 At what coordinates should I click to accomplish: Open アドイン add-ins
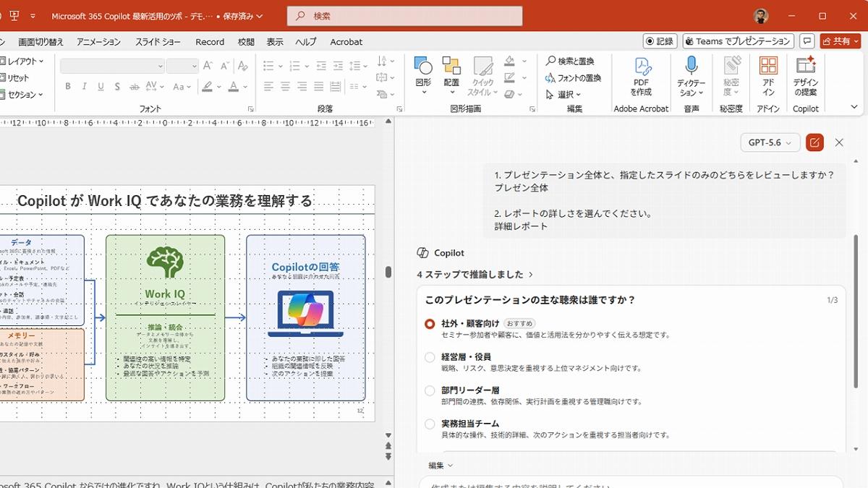coord(768,77)
